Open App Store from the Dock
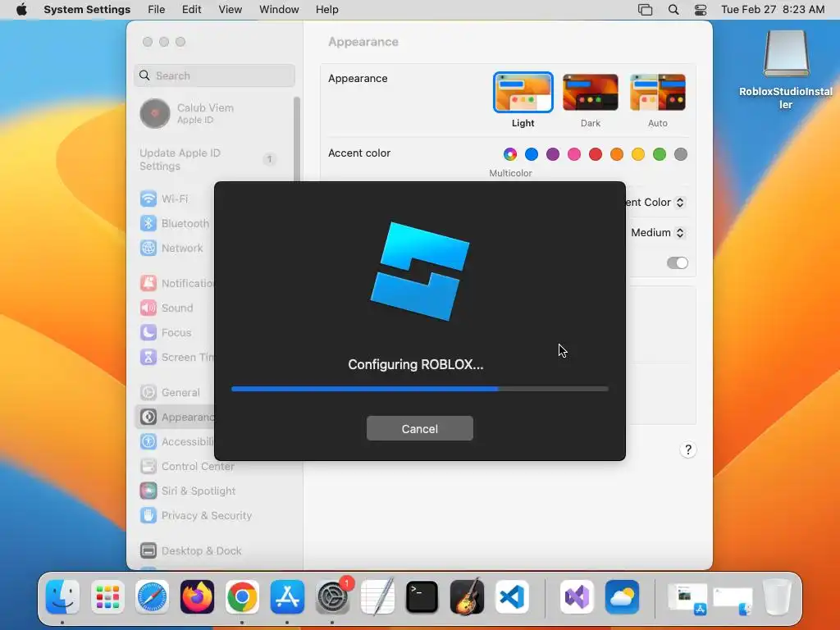This screenshot has width=840, height=630. point(287,596)
